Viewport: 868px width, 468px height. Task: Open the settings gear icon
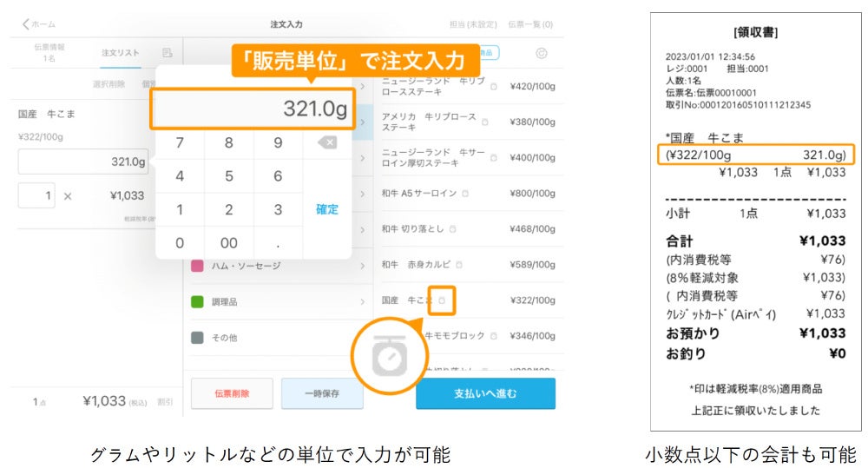click(542, 53)
